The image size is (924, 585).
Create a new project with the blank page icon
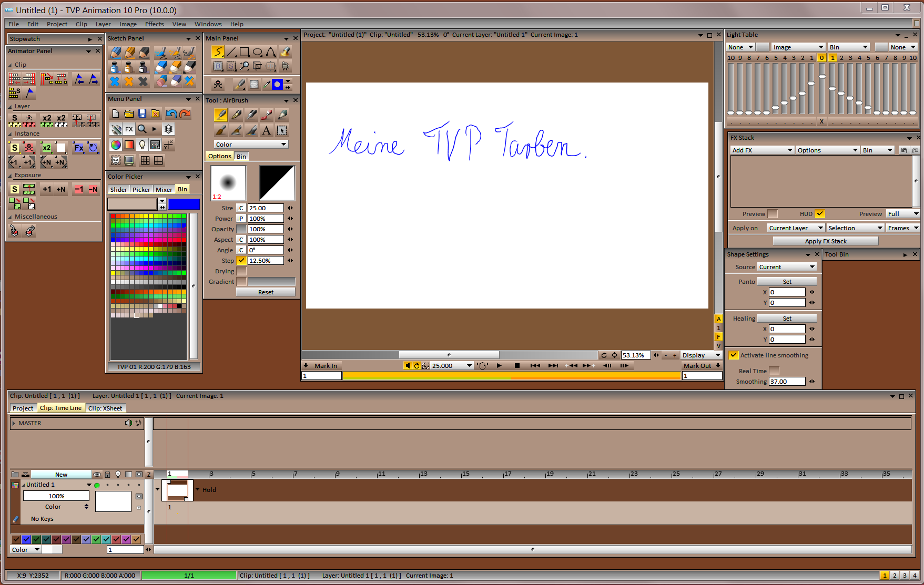point(116,114)
